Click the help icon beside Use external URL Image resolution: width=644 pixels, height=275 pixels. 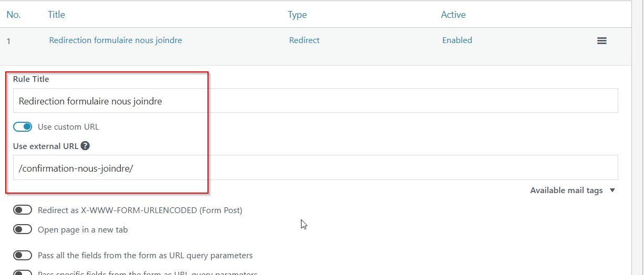pos(85,146)
